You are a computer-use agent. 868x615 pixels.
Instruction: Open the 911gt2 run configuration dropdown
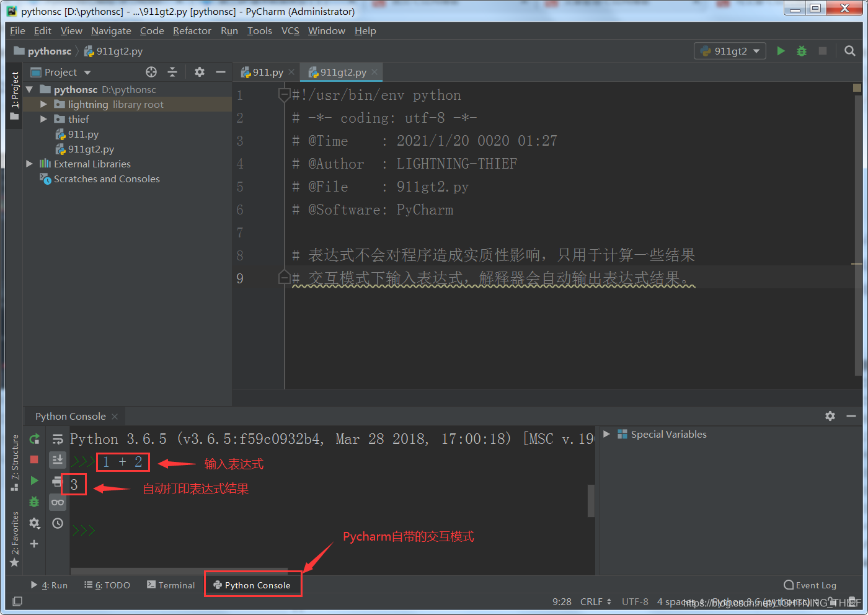(730, 51)
